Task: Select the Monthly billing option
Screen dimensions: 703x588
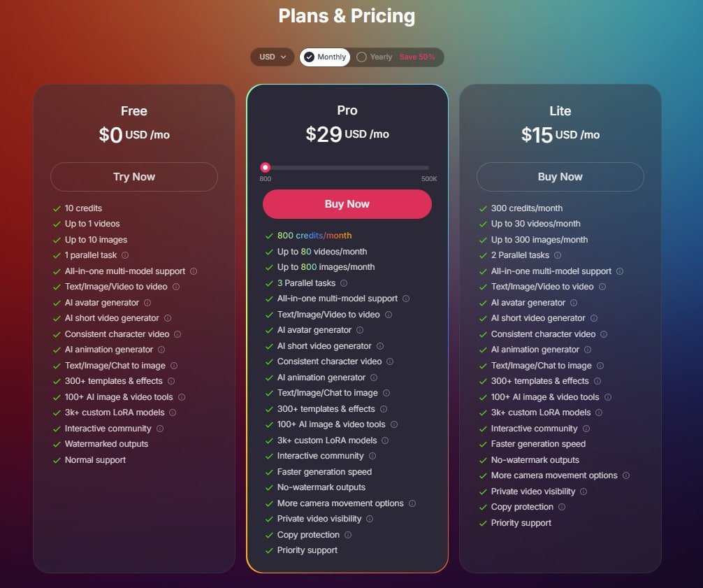Action: pyautogui.click(x=325, y=57)
